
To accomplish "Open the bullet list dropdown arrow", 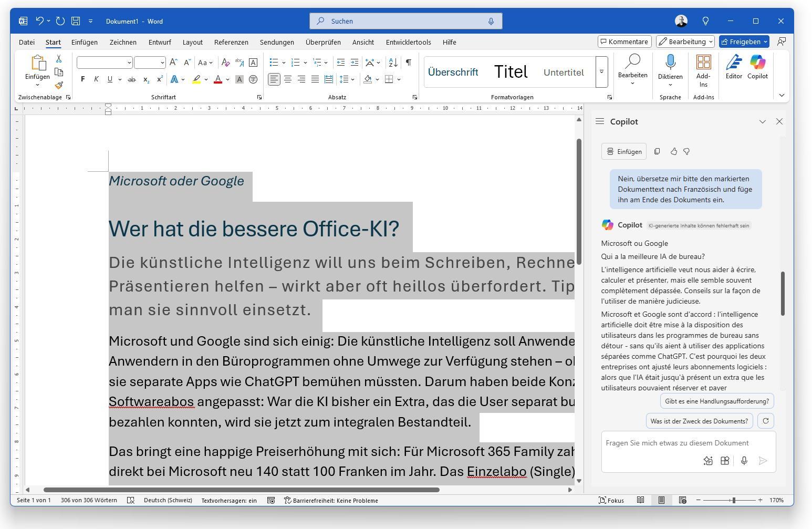I will pos(284,63).
